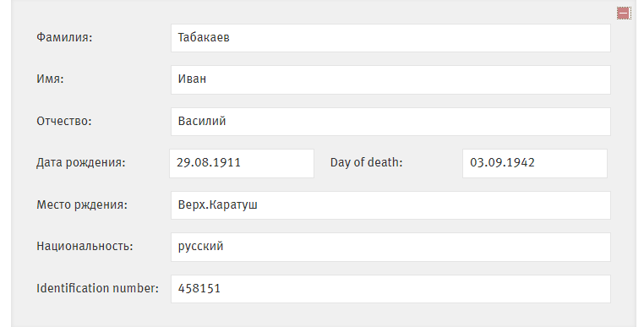The width and height of the screenshot is (644, 327).
Task: Click the Отчество: label
Action: [64, 121]
